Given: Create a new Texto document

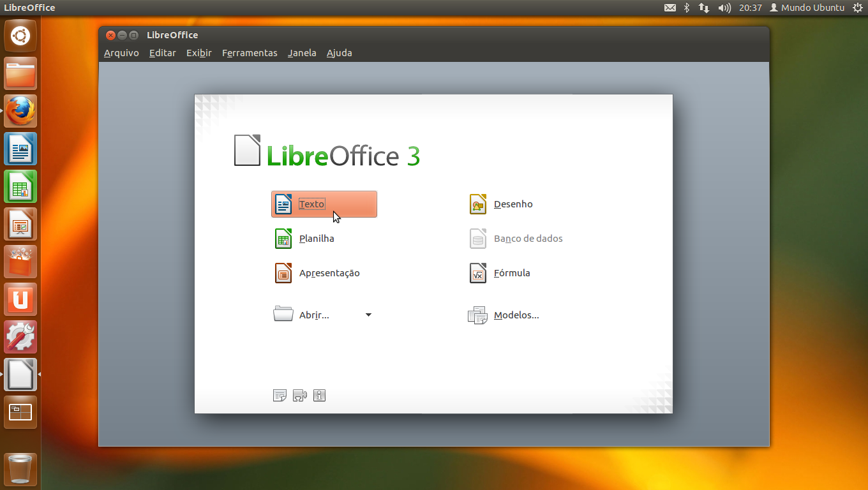Looking at the screenshot, I should click(324, 204).
